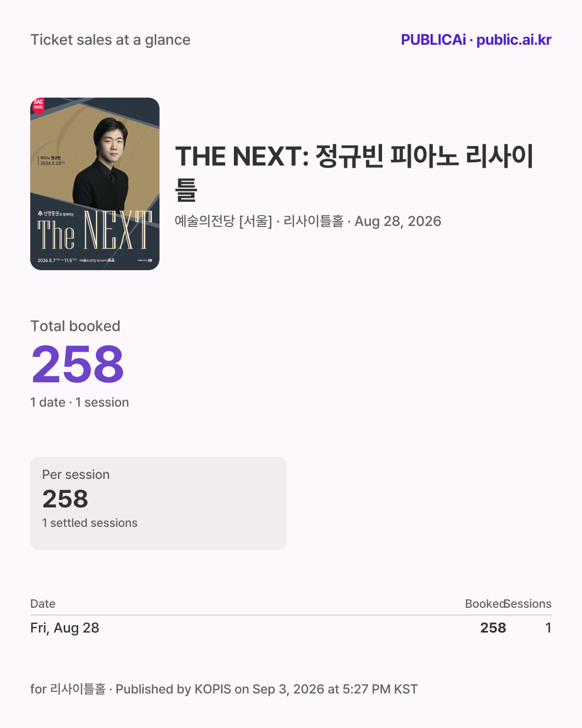
Task: Sort table by the Date column header
Action: click(43, 604)
